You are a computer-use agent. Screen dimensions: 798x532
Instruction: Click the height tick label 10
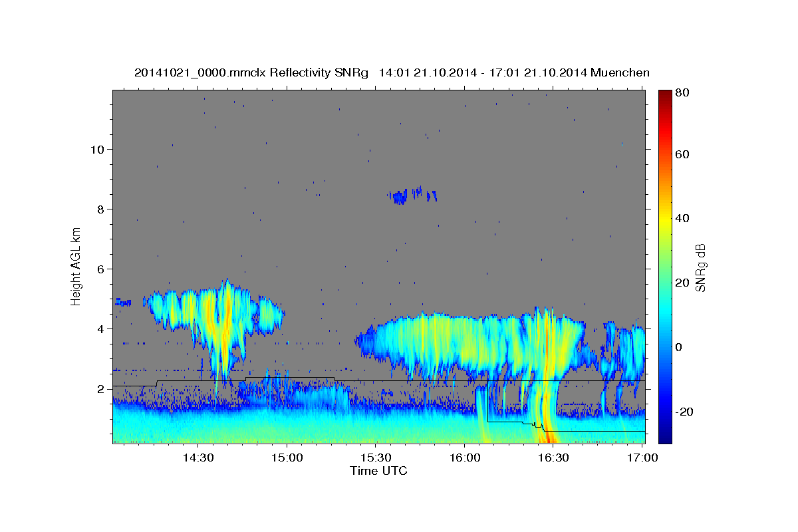click(97, 149)
